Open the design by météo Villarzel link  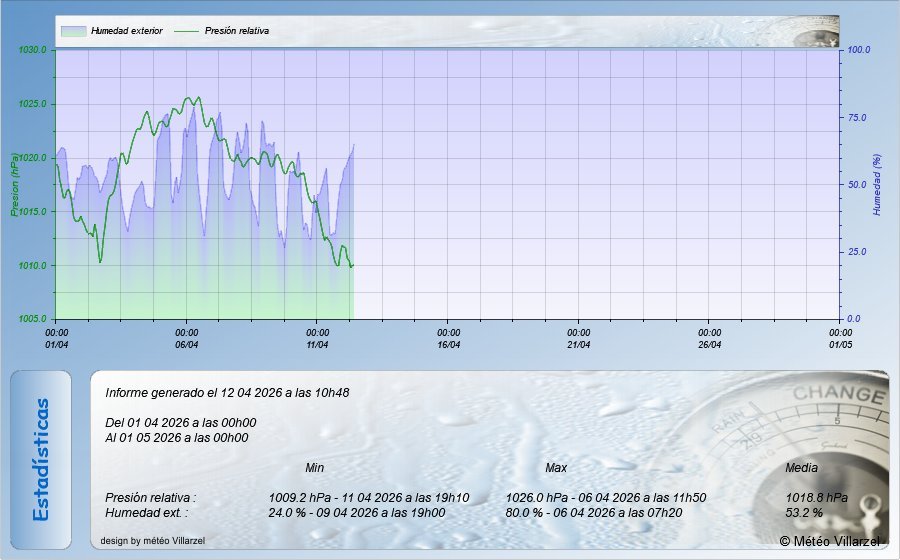point(153,541)
